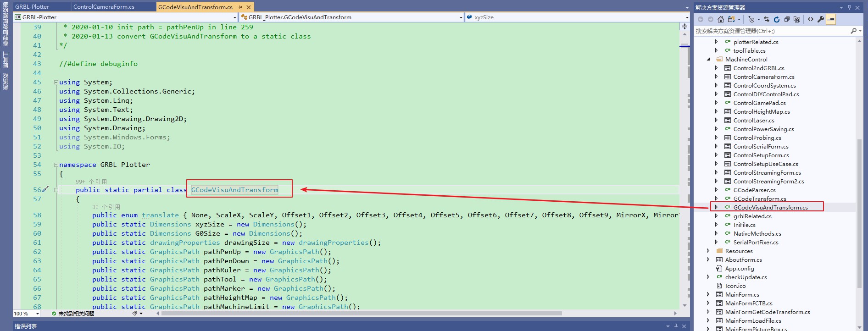Viewport: 868px width, 331px height.
Task: Toggle the Preview Selected Items button
Action: click(x=831, y=19)
